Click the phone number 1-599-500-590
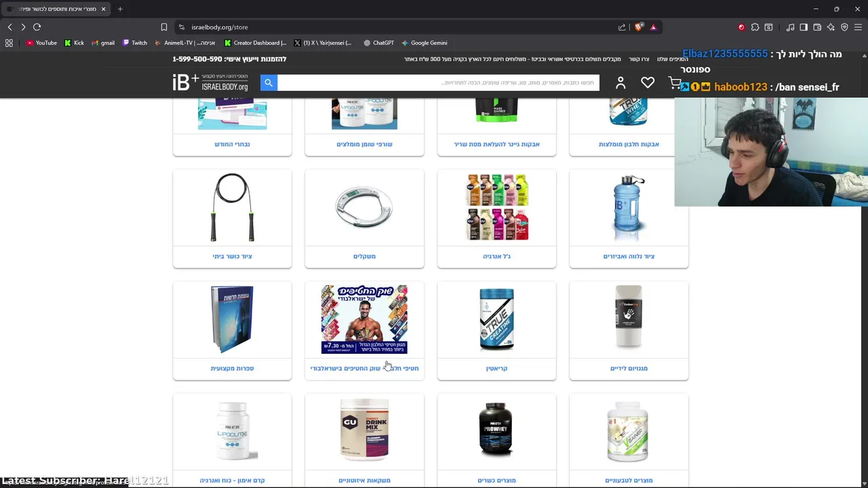The height and width of the screenshot is (488, 868). (x=197, y=59)
